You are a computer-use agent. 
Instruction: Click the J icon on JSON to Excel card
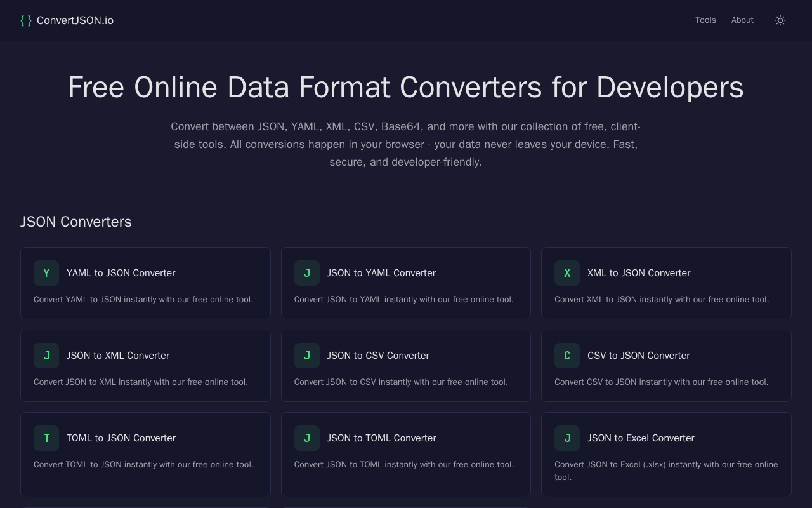click(567, 438)
